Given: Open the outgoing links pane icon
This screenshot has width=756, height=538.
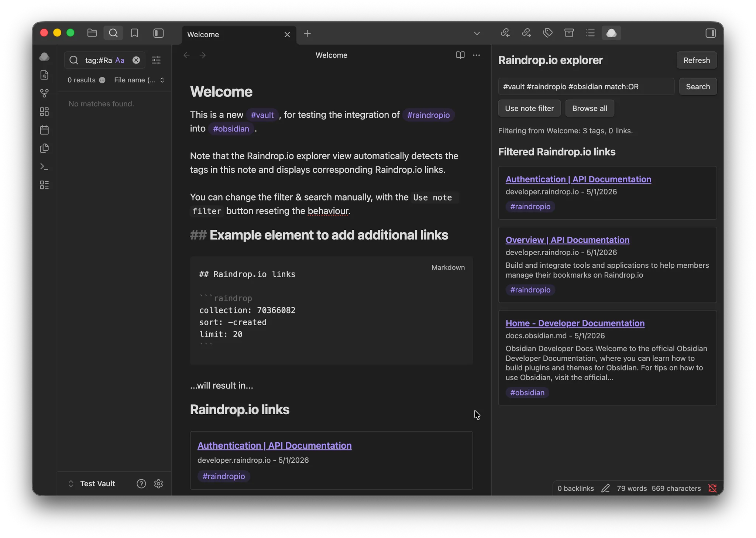Looking at the screenshot, I should pyautogui.click(x=526, y=33).
